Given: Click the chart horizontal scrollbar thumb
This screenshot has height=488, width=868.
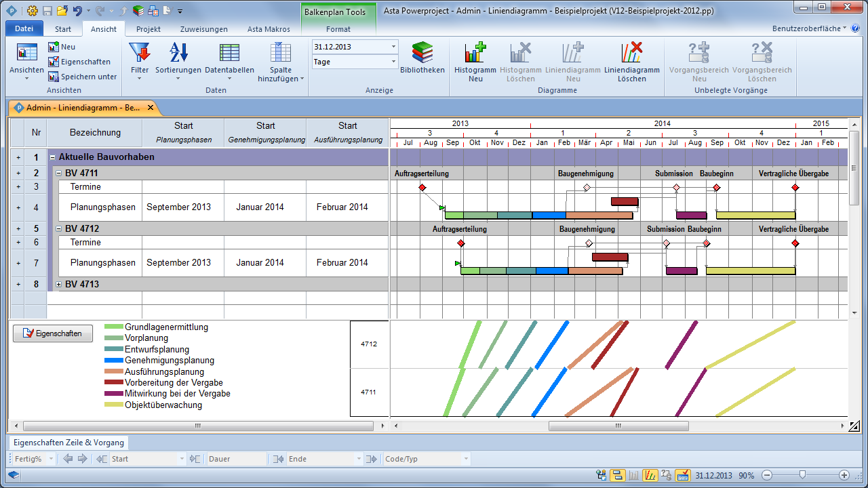Looking at the screenshot, I should [x=618, y=426].
